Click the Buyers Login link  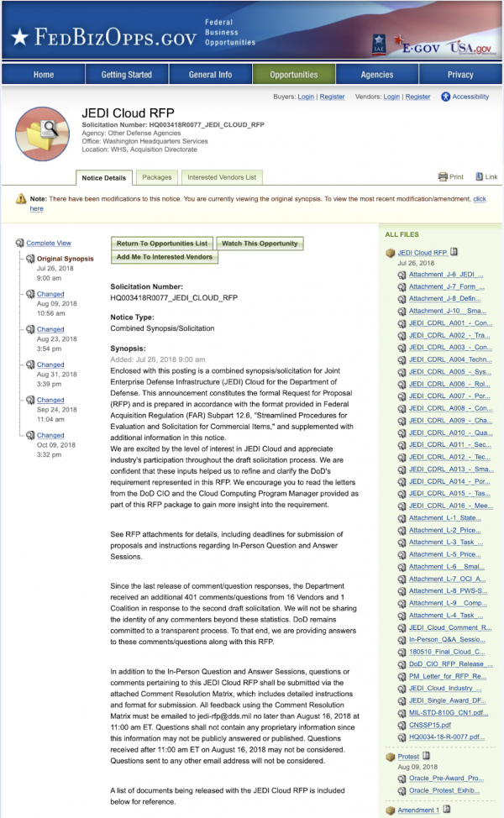[306, 97]
